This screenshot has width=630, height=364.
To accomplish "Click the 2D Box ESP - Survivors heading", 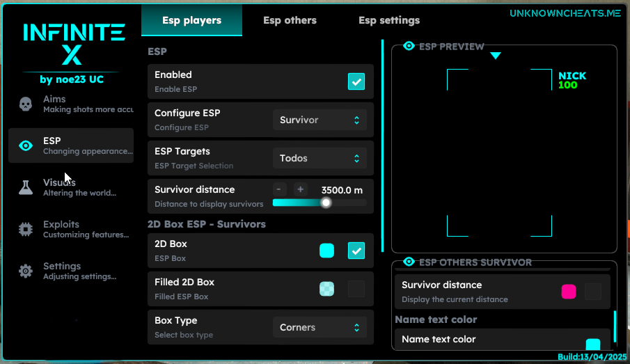I will [x=207, y=224].
